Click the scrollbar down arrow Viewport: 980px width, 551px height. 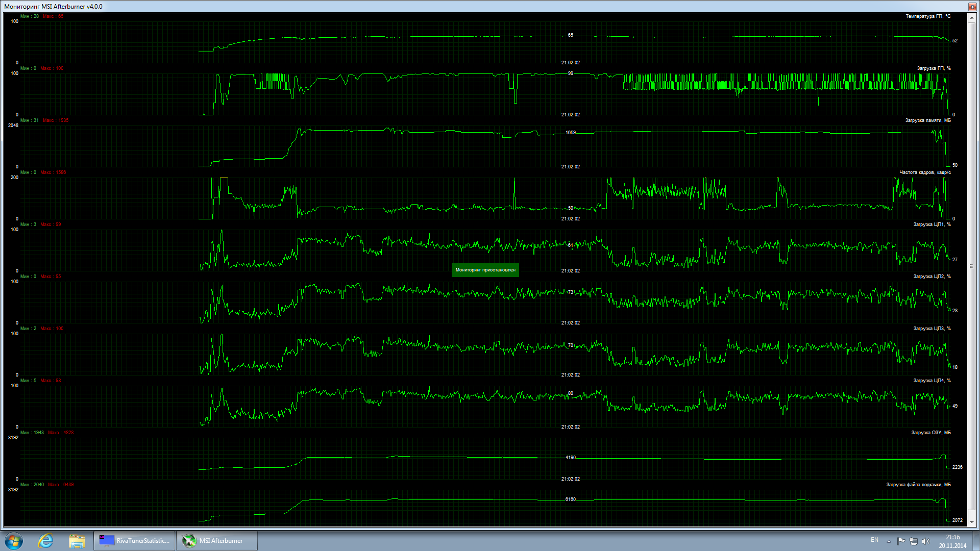pyautogui.click(x=972, y=522)
